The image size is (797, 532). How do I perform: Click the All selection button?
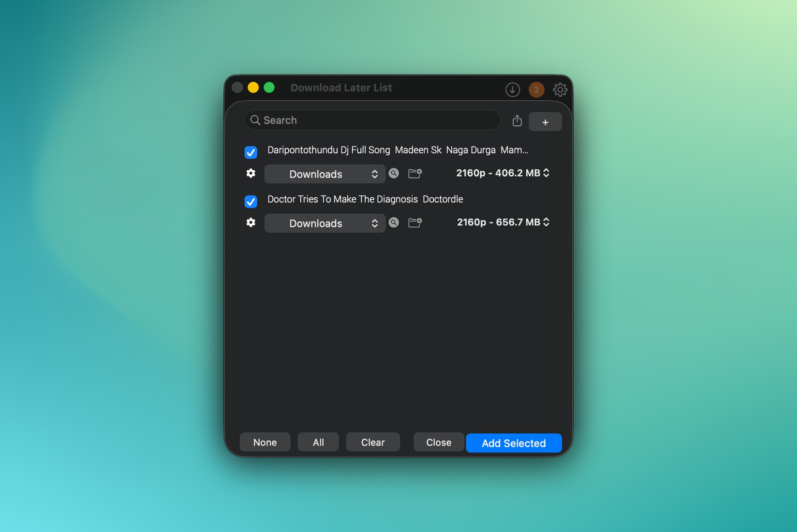click(318, 442)
